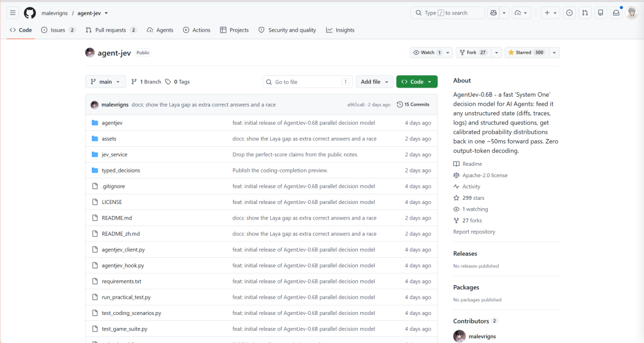Click the Go to file search field
644x343 pixels.
click(308, 82)
